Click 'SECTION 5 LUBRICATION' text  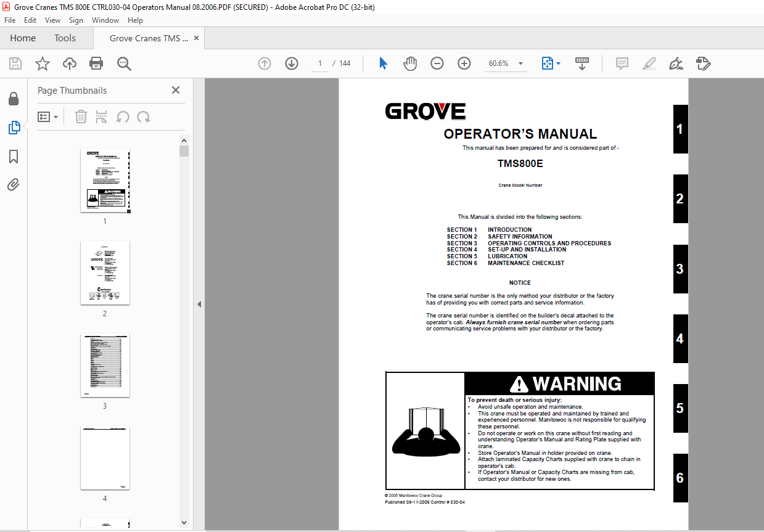point(487,256)
